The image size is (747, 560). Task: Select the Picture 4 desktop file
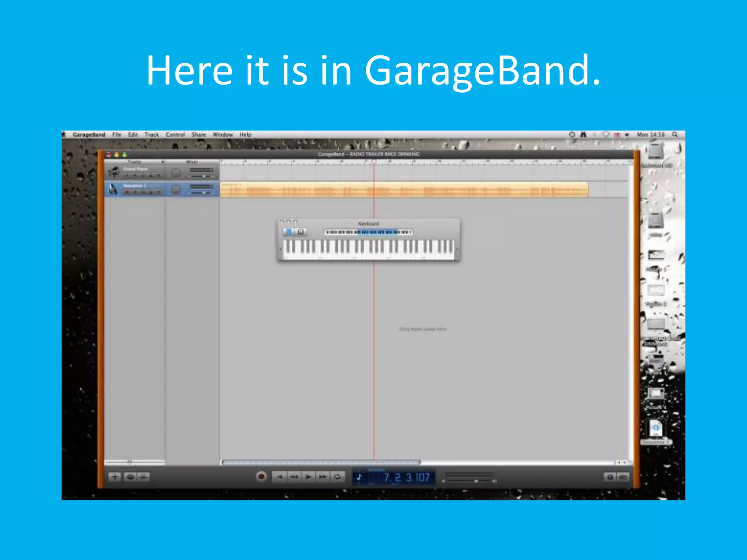(656, 399)
